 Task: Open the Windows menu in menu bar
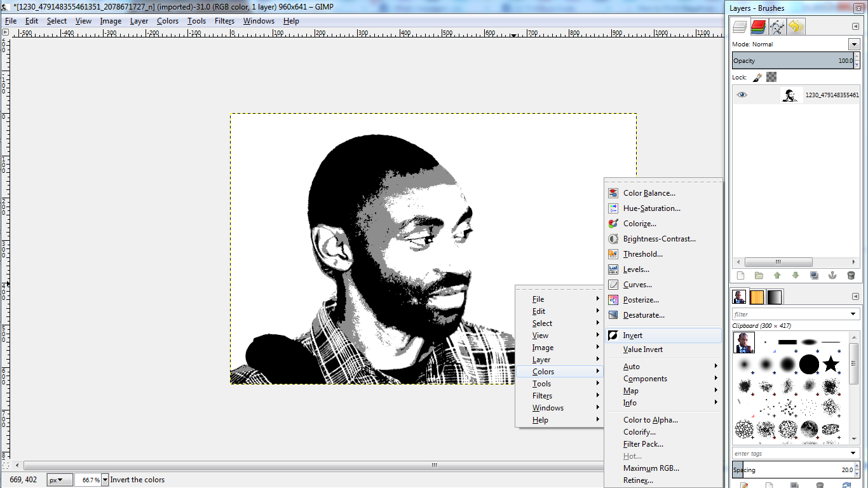pyautogui.click(x=259, y=21)
